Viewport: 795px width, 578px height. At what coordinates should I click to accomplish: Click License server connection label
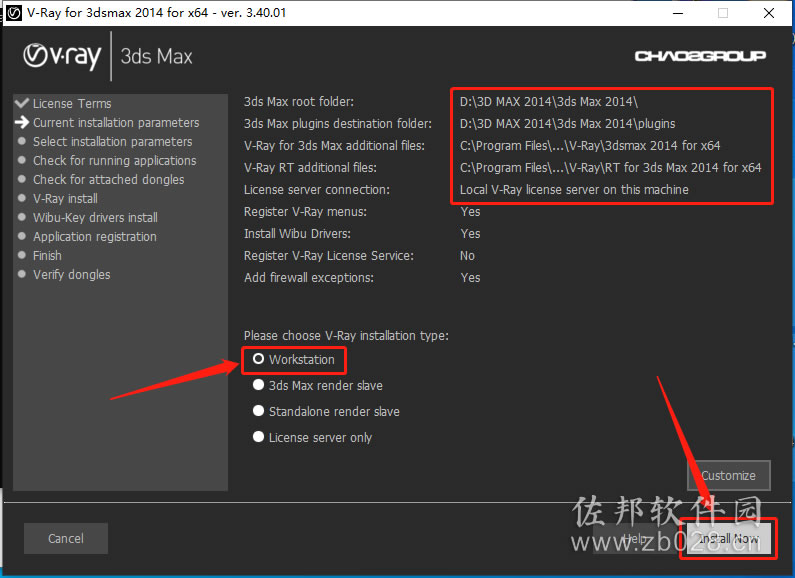(x=317, y=190)
